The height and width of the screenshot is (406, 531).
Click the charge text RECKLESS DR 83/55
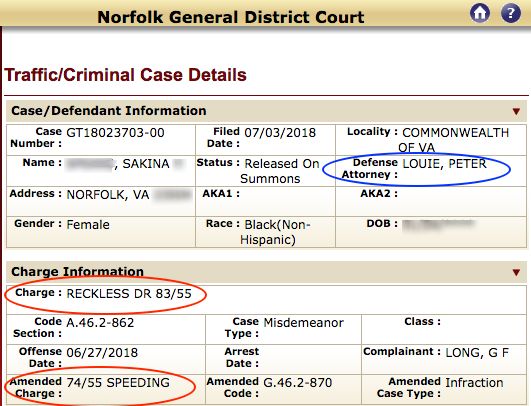[x=129, y=294]
